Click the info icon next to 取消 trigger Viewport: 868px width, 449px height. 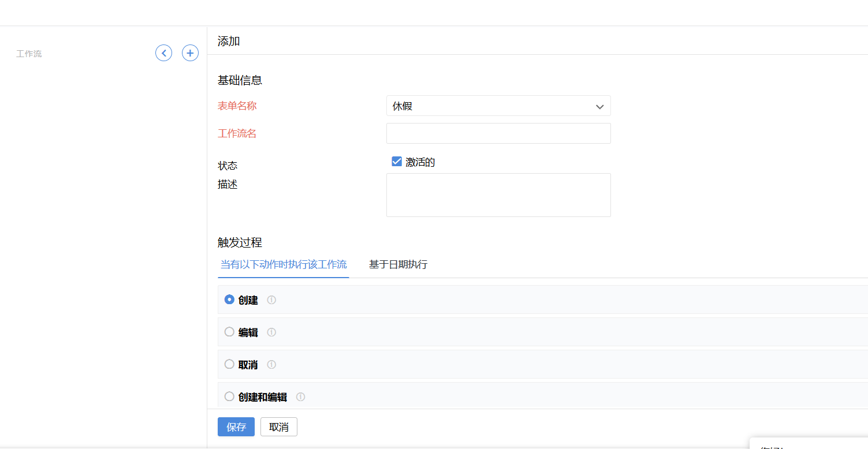click(x=271, y=365)
